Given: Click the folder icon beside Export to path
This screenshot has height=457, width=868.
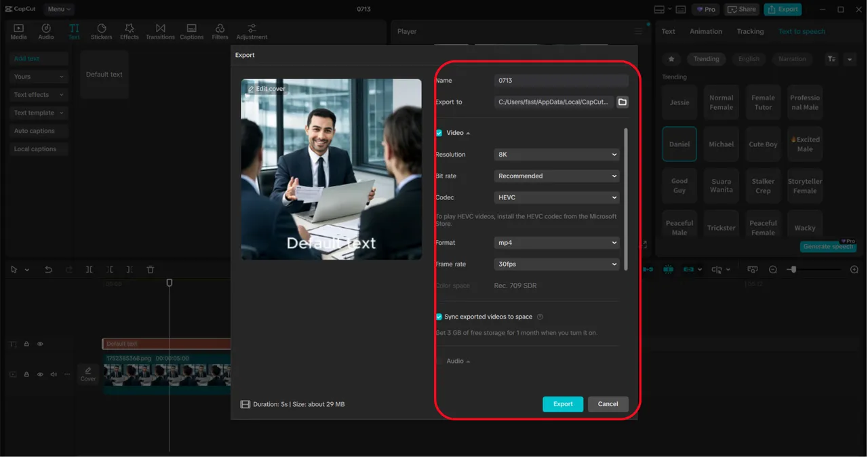Looking at the screenshot, I should point(622,102).
